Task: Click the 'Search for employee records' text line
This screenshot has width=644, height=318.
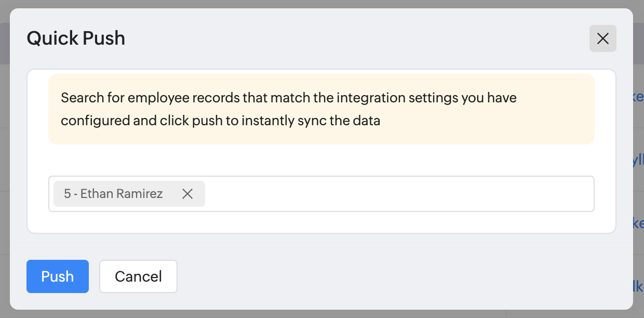Action: (x=288, y=98)
